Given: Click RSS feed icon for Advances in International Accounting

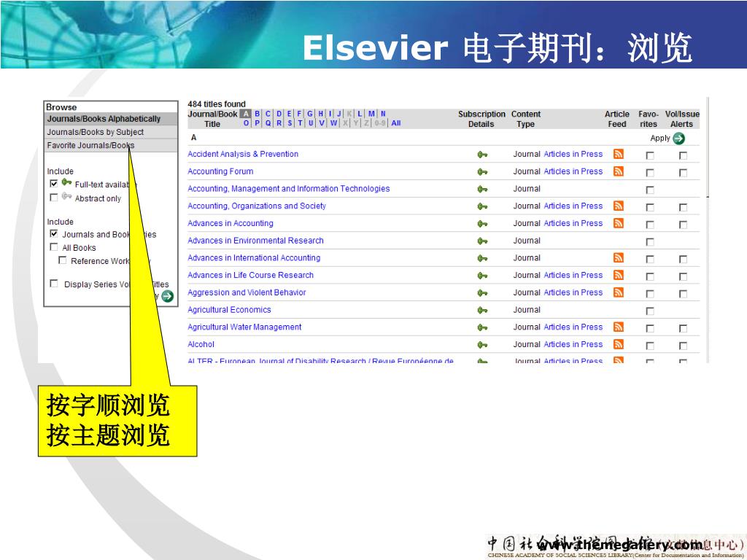Looking at the screenshot, I should point(619,257).
